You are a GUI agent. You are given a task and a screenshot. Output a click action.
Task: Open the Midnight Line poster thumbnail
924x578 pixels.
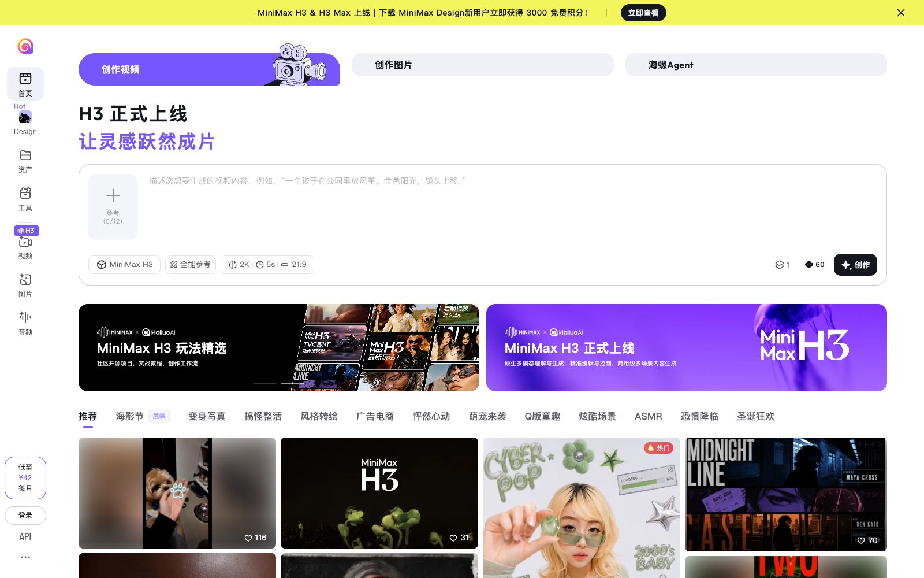[786, 494]
